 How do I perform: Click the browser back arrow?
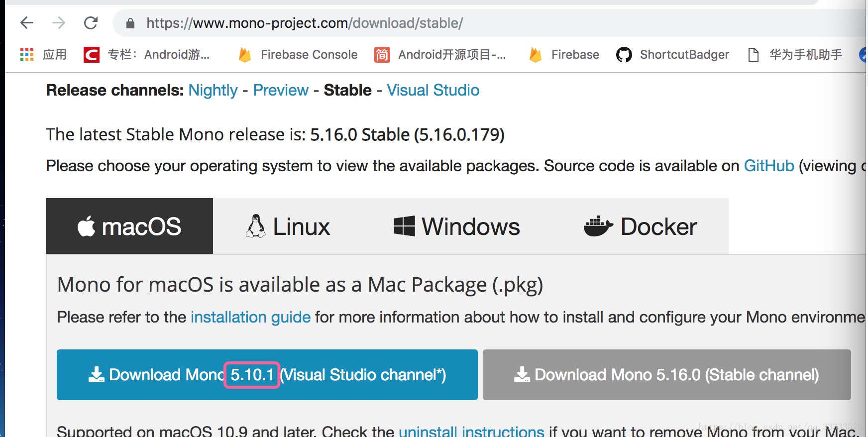[27, 22]
